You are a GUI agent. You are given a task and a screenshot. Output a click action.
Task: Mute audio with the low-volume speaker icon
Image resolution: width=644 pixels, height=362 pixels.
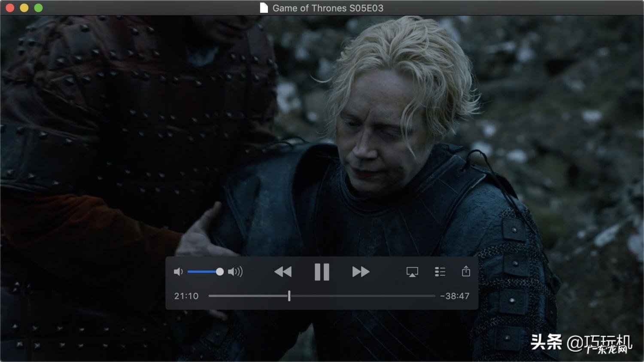pos(178,272)
